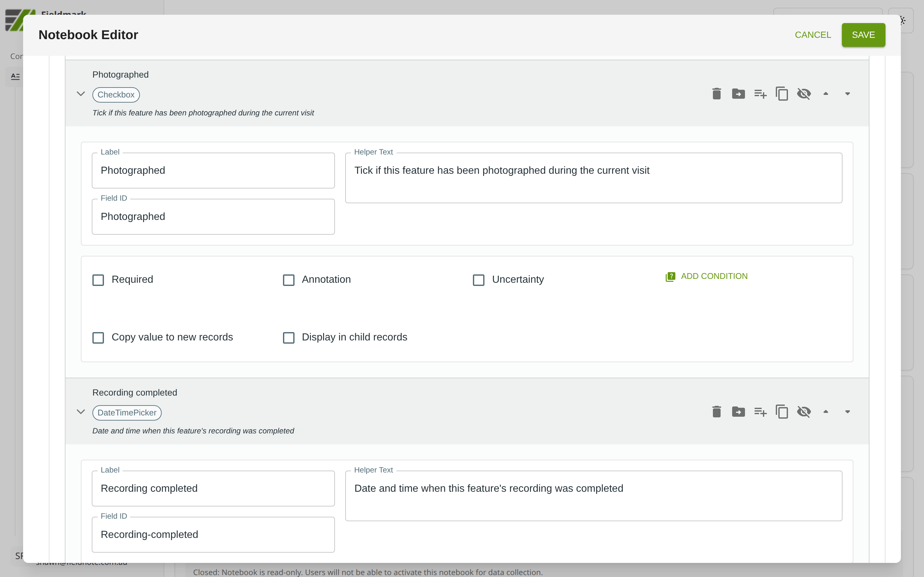Toggle the hidden eye icon for the Photographed field
Screen dimensions: 924x577
(x=804, y=94)
